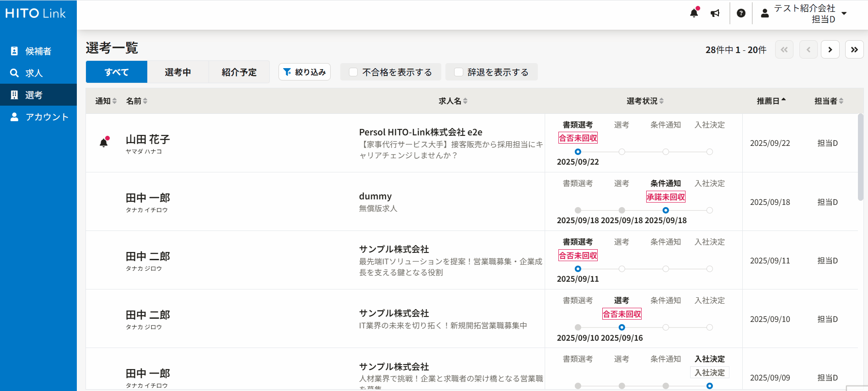Open the help question mark icon
Image resolution: width=868 pixels, height=391 pixels.
click(741, 13)
